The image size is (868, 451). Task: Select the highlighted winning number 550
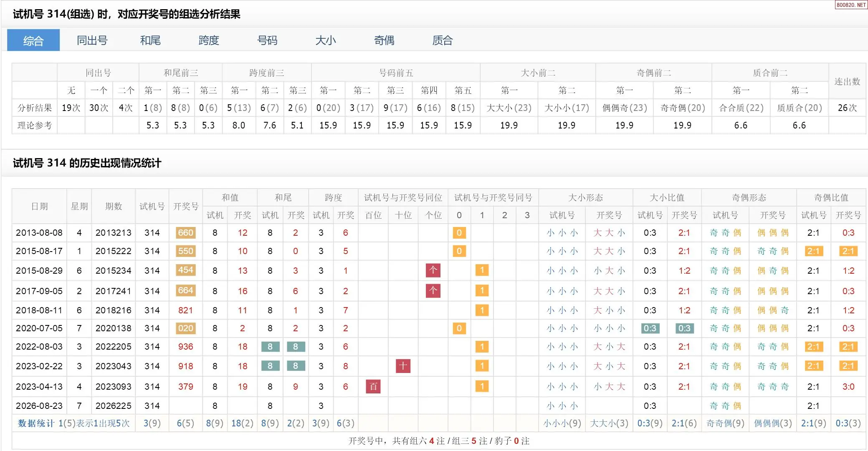pyautogui.click(x=186, y=251)
